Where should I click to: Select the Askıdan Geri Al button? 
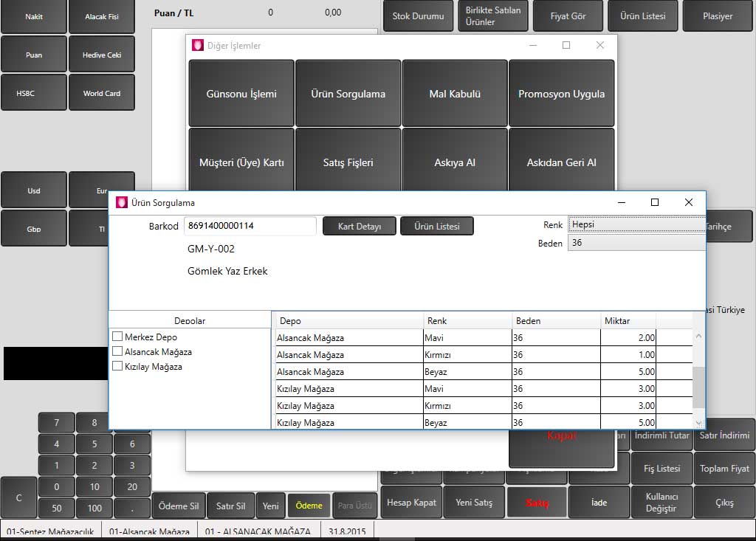[562, 160]
